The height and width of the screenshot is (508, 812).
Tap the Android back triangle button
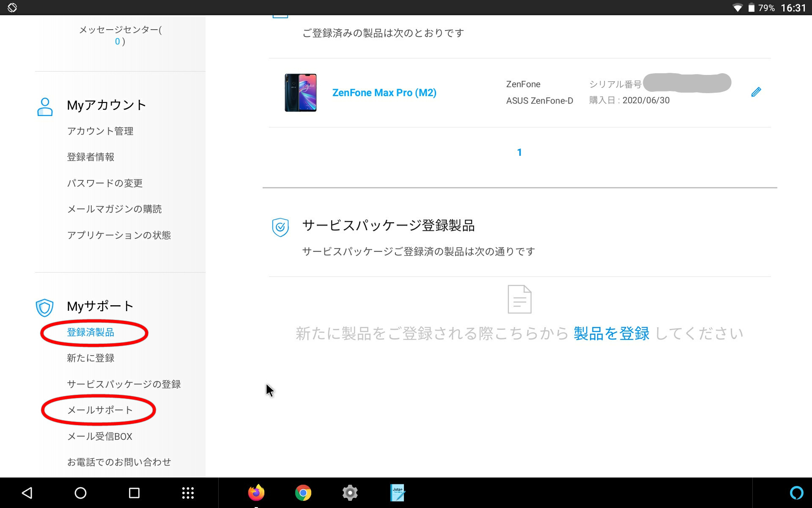(x=27, y=493)
